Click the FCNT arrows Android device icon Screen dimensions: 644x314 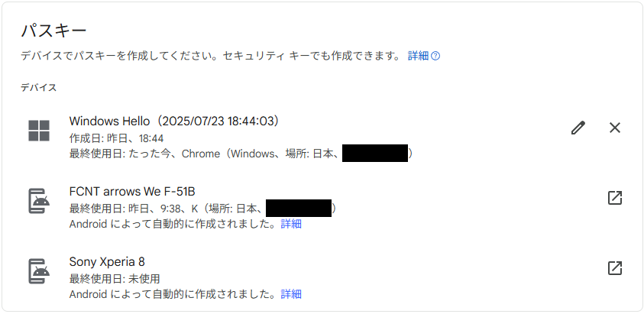39,201
